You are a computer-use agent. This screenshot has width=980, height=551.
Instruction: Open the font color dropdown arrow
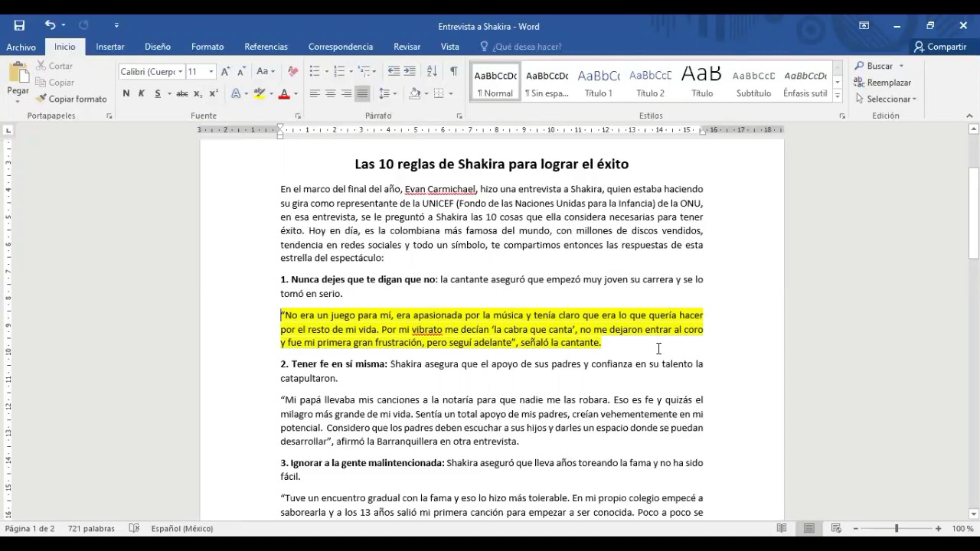tap(296, 93)
